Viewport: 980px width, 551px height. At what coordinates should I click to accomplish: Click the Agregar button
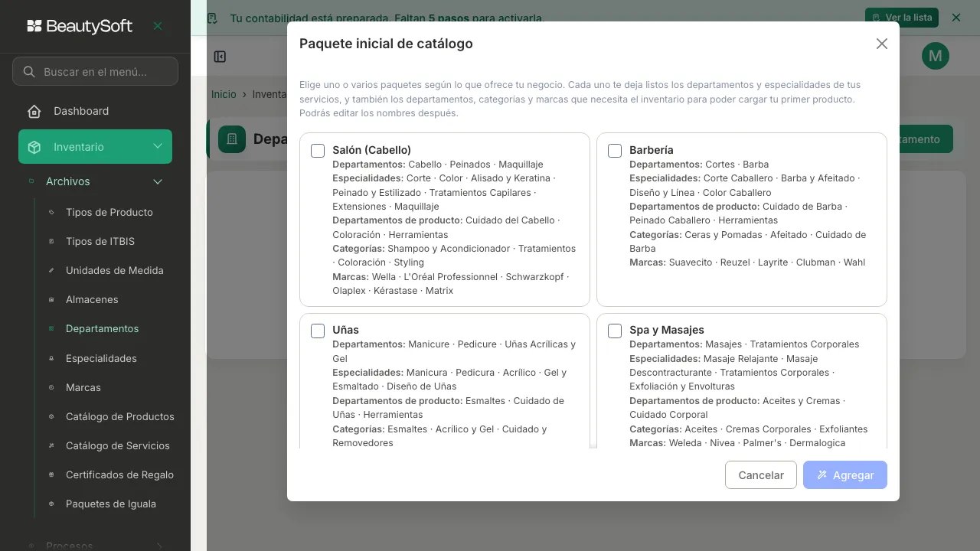845,475
